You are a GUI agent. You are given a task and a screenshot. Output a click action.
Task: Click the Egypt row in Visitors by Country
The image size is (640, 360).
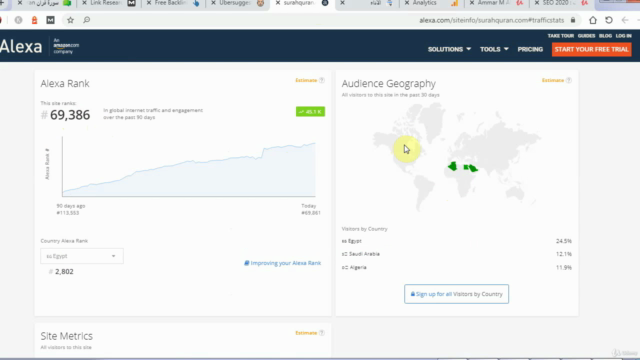coord(456,241)
